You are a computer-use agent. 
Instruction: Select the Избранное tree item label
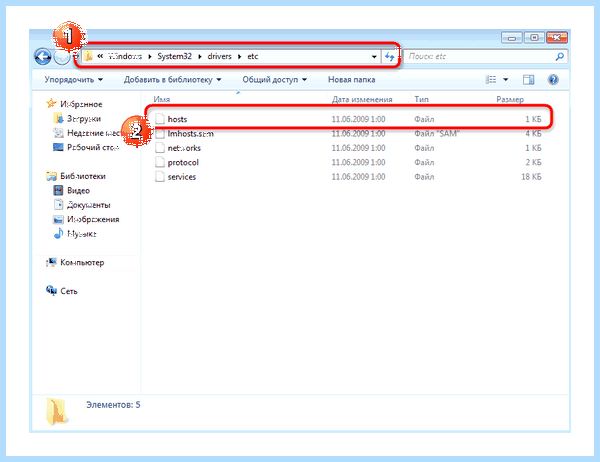[x=81, y=104]
